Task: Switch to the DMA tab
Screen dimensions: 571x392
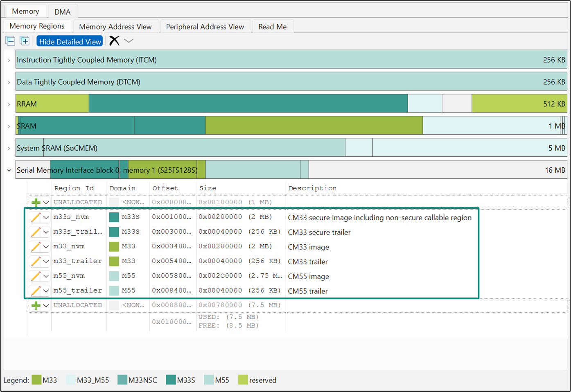Action: [62, 12]
